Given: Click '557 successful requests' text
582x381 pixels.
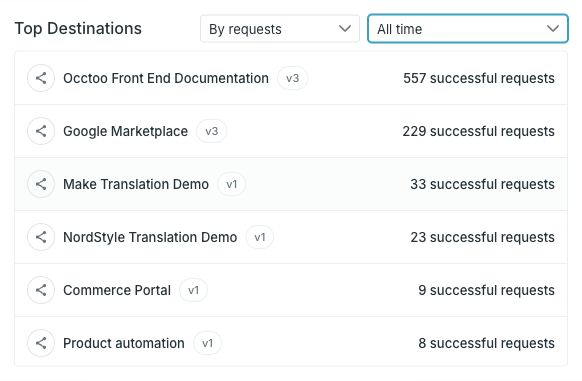Looking at the screenshot, I should pyautogui.click(x=479, y=78).
